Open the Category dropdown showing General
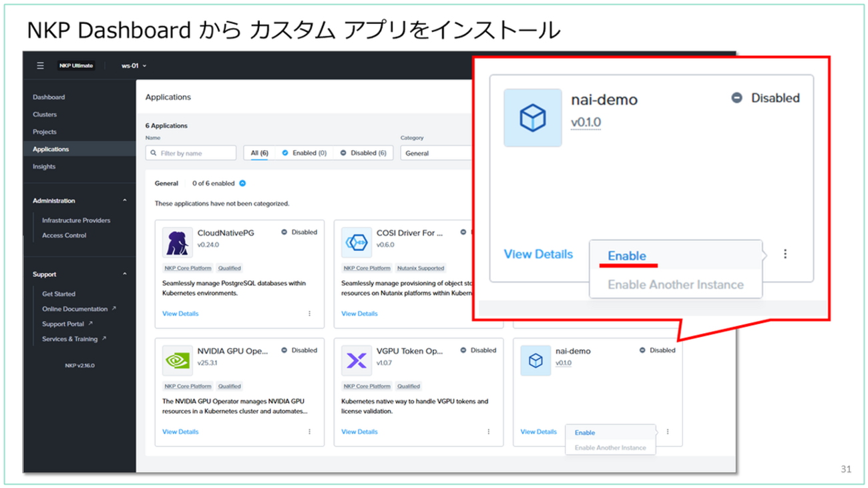868x488 pixels. [437, 154]
